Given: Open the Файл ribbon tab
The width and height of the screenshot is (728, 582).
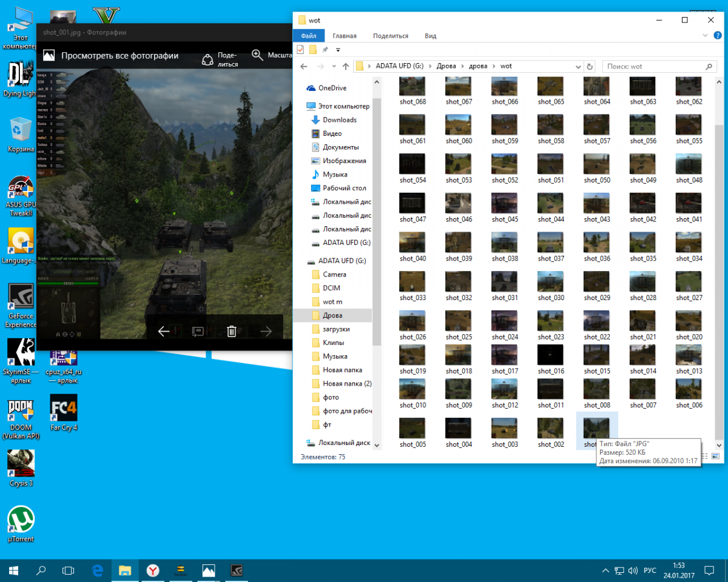Looking at the screenshot, I should 309,36.
